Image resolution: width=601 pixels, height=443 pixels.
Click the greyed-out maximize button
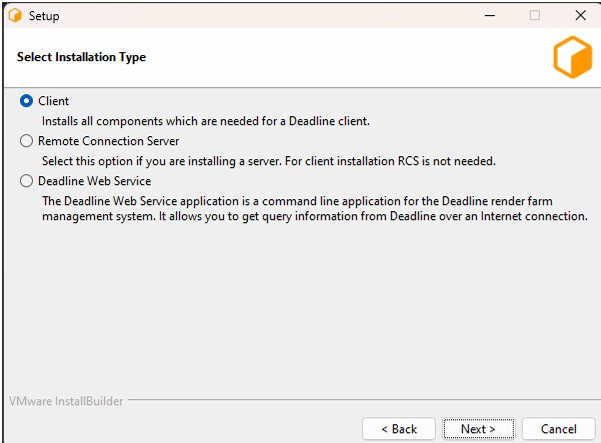click(x=535, y=15)
